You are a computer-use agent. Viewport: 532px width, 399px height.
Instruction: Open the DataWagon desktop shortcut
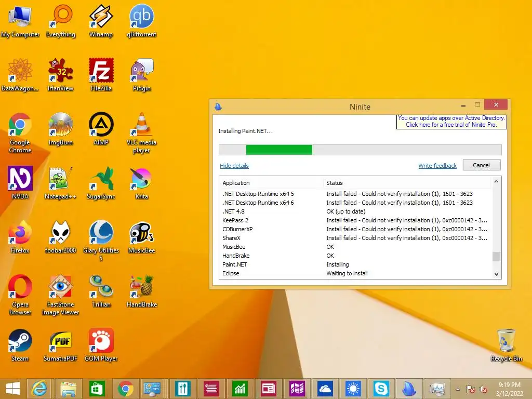click(x=20, y=75)
